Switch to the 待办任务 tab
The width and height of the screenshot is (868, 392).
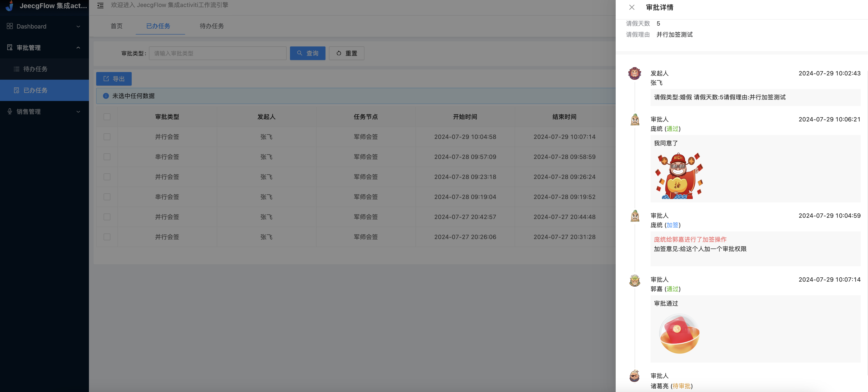tap(212, 26)
